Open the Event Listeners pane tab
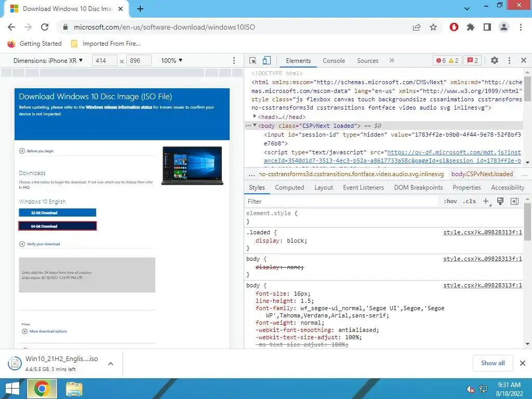Screen dimensions: 532x399 point(363,188)
